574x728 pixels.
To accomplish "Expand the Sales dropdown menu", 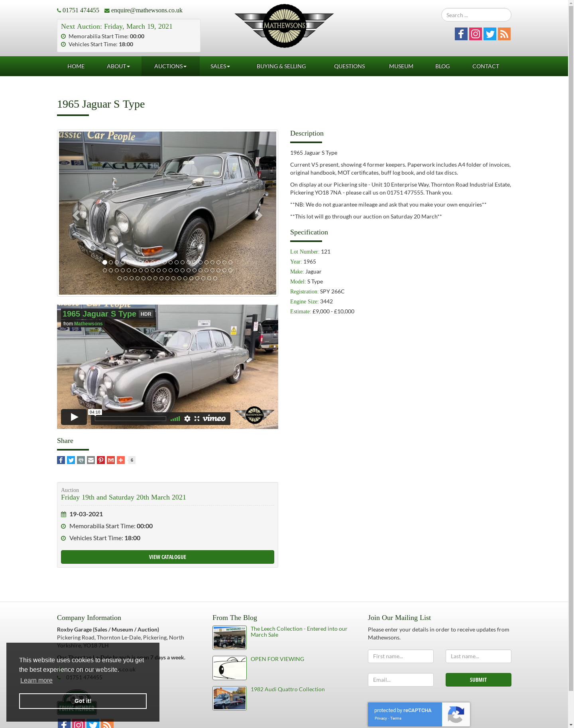I will (x=220, y=66).
